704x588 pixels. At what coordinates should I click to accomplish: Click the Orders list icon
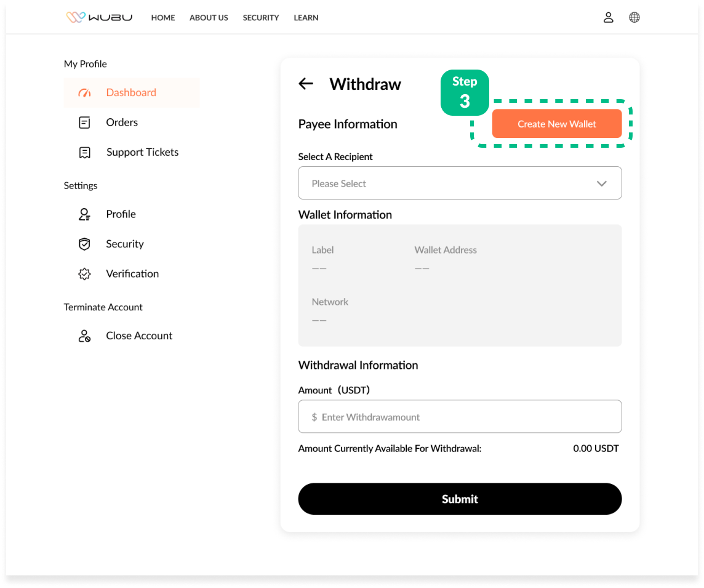(84, 123)
